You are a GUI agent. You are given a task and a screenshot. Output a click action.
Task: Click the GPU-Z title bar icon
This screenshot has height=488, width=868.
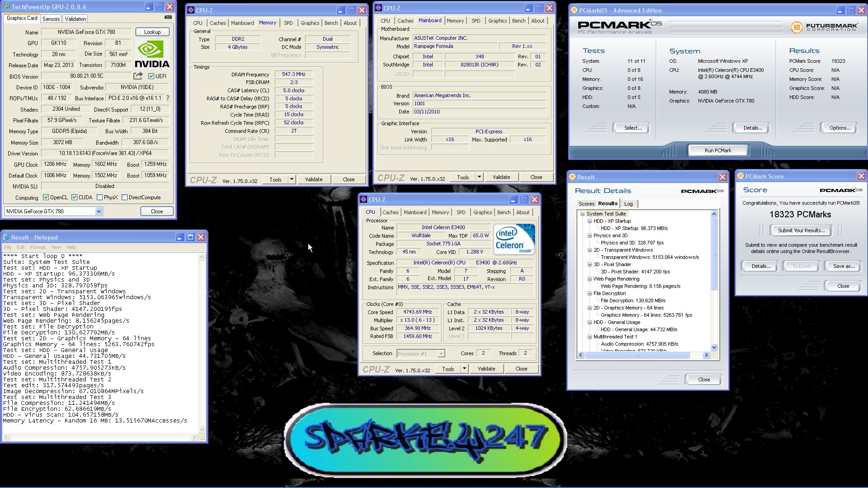point(6,7)
